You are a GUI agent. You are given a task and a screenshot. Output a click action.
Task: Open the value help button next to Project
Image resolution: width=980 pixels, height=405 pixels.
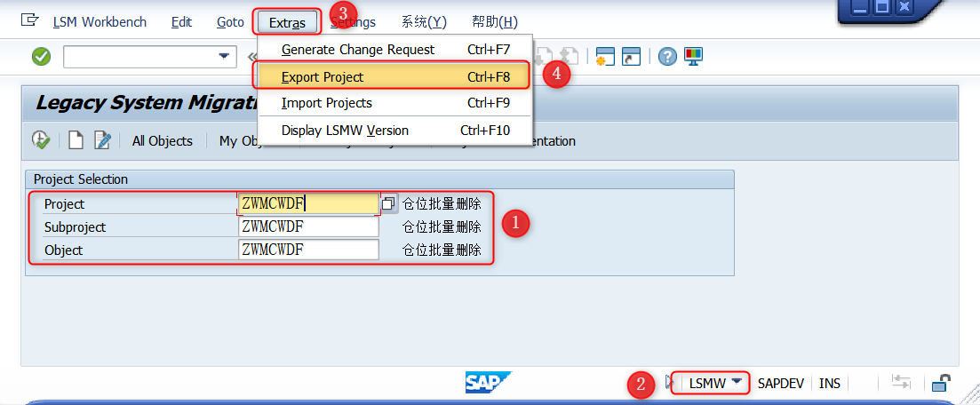click(x=389, y=203)
